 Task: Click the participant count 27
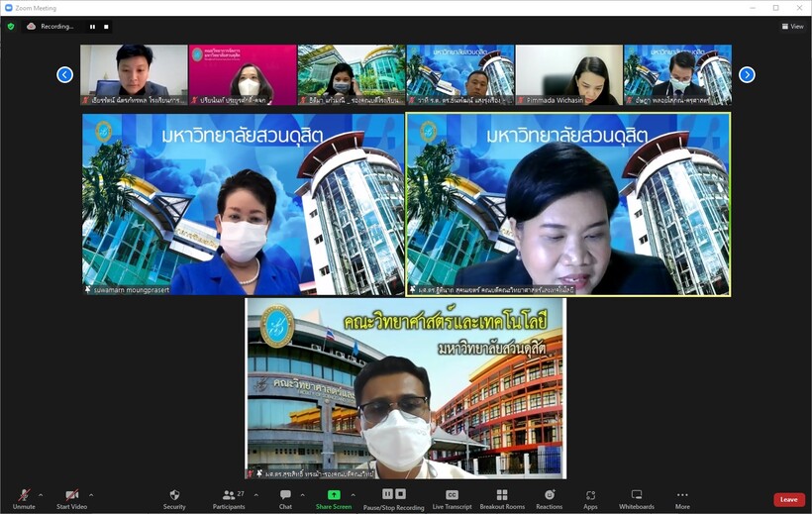[x=241, y=494]
